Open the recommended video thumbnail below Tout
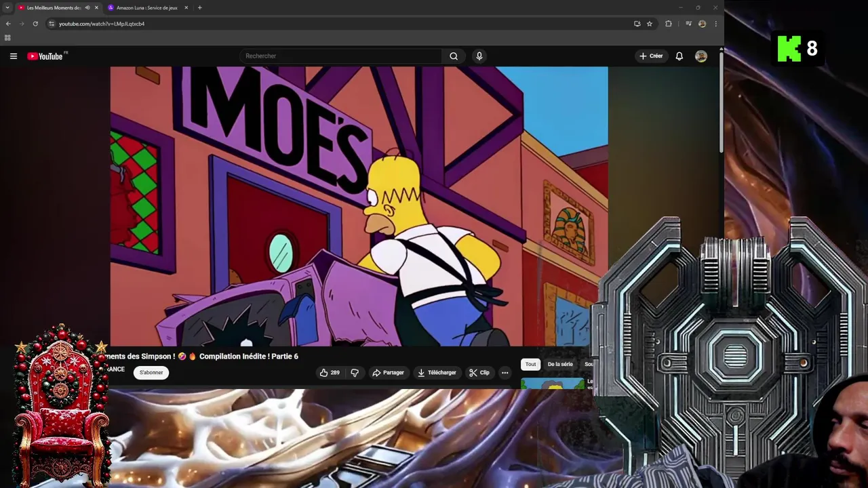Image resolution: width=868 pixels, height=488 pixels. tap(553, 384)
